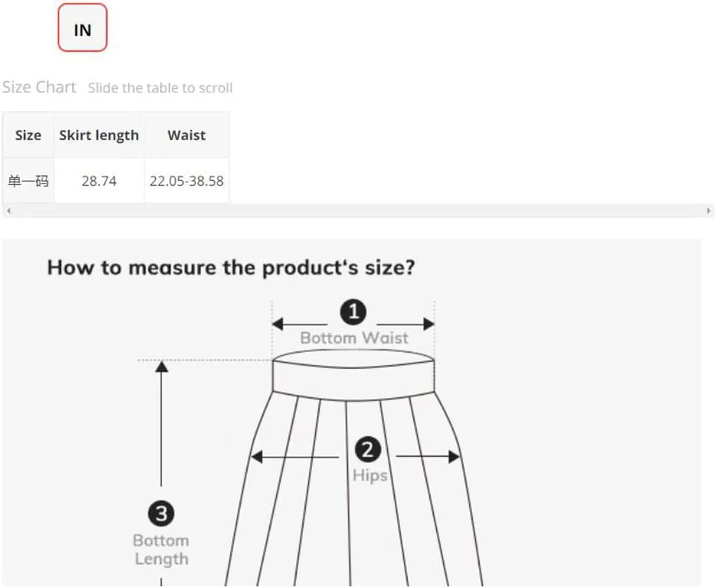Viewport: 715px width, 588px height.
Task: Click the 22.05-38.58 waist value
Action: pyautogui.click(x=186, y=182)
